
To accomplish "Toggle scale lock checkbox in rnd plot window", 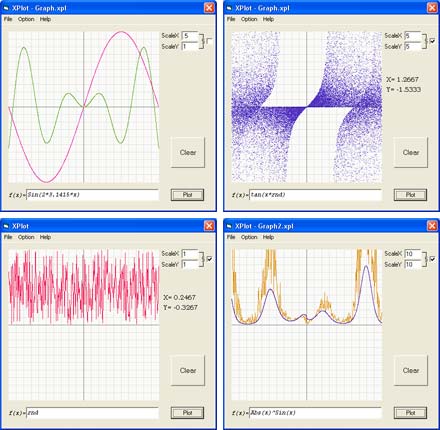I will click(x=209, y=259).
